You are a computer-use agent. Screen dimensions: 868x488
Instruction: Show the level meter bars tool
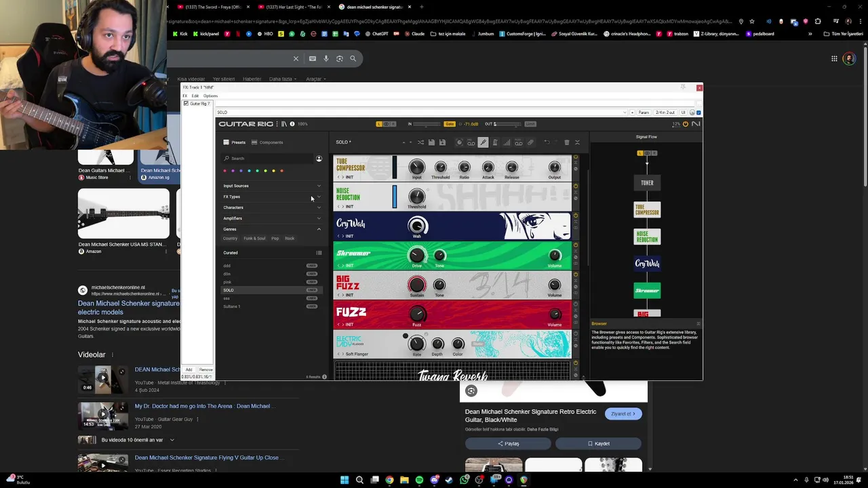(x=507, y=142)
